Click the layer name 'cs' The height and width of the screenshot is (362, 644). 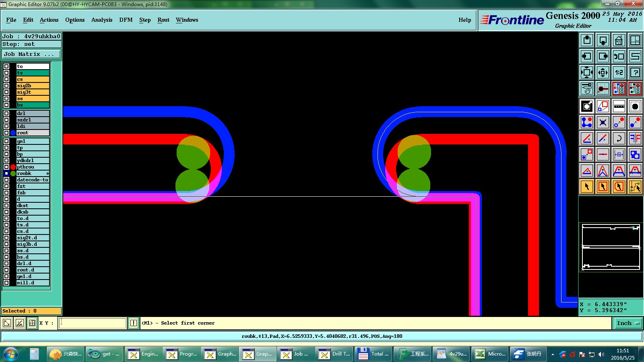[33, 79]
